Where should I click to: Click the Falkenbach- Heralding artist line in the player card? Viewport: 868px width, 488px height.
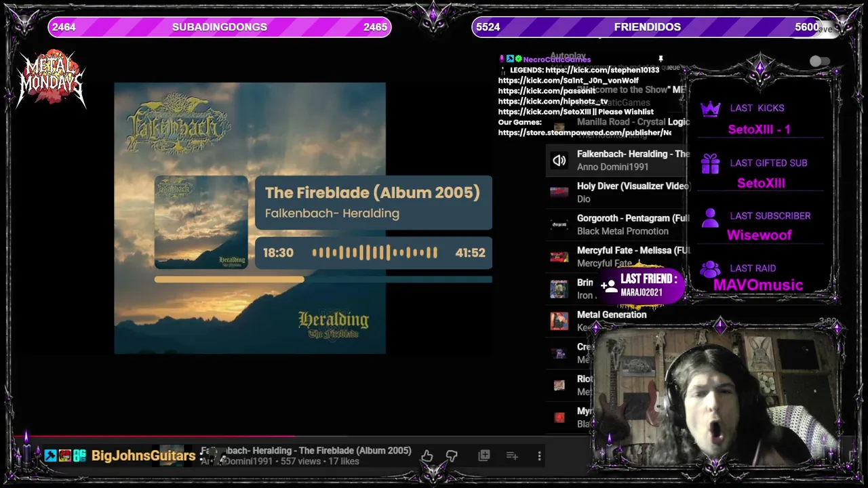click(x=332, y=213)
